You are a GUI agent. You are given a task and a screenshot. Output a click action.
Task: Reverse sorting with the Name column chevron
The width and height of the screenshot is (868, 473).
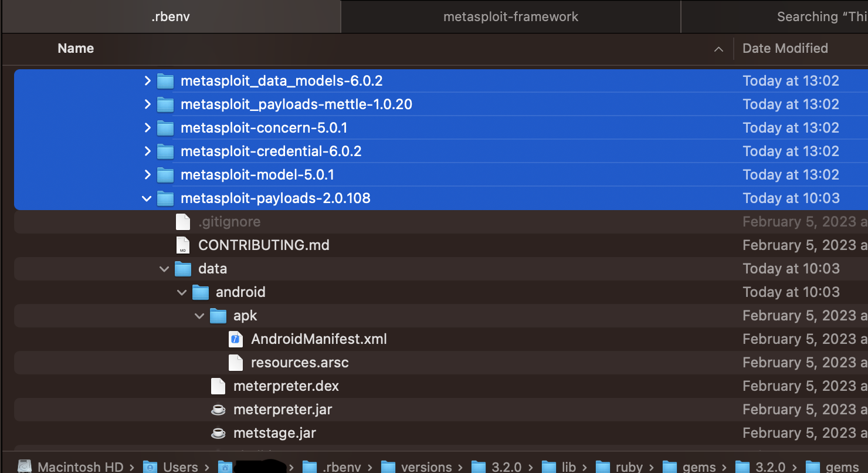point(719,49)
